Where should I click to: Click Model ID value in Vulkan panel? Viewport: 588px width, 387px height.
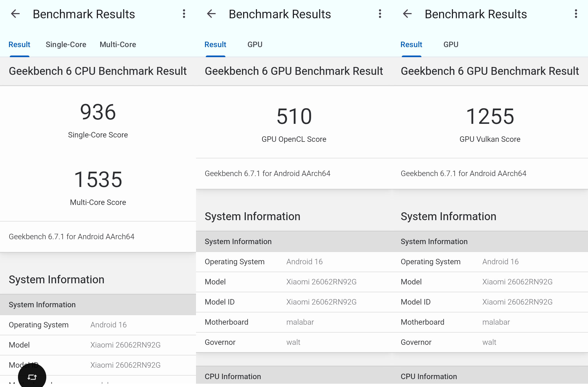[x=517, y=302]
